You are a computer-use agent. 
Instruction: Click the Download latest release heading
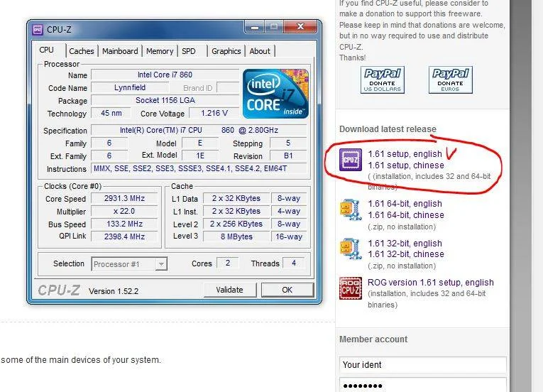388,129
